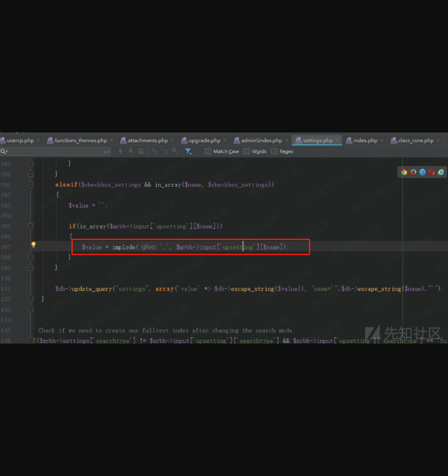Go to next search occurrence arrow
The image size is (448, 476).
(131, 151)
